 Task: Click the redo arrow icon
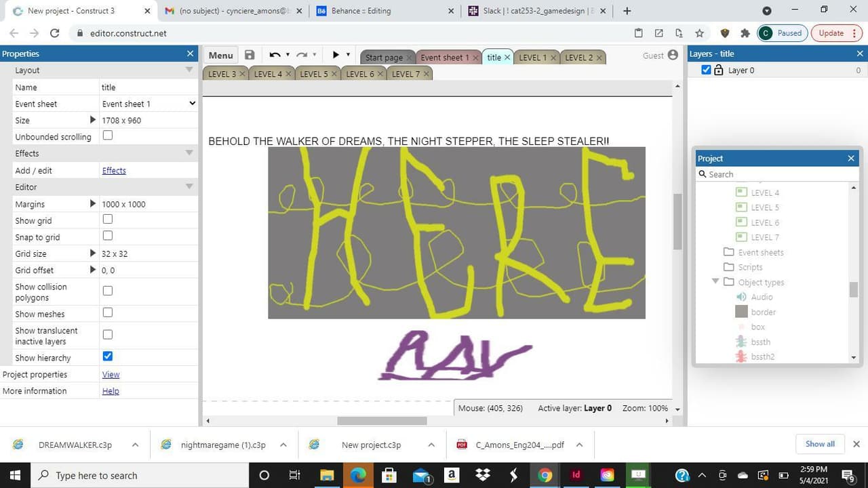coord(302,56)
